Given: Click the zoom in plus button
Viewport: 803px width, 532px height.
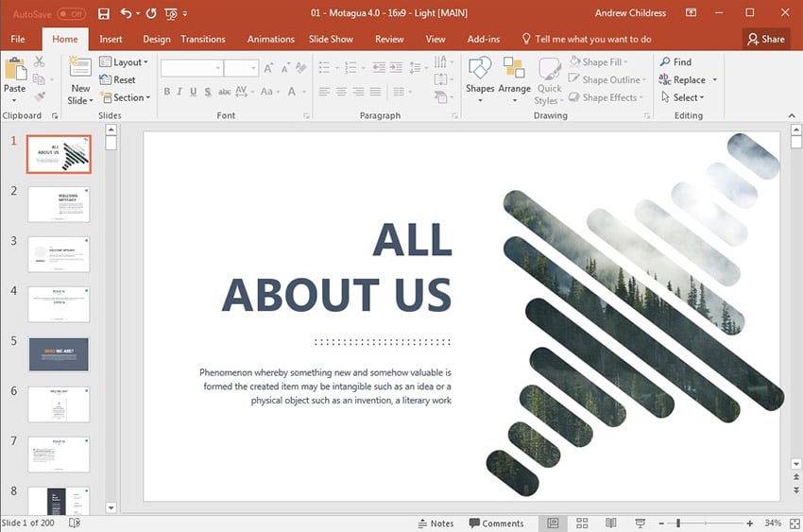Looking at the screenshot, I should tap(750, 523).
